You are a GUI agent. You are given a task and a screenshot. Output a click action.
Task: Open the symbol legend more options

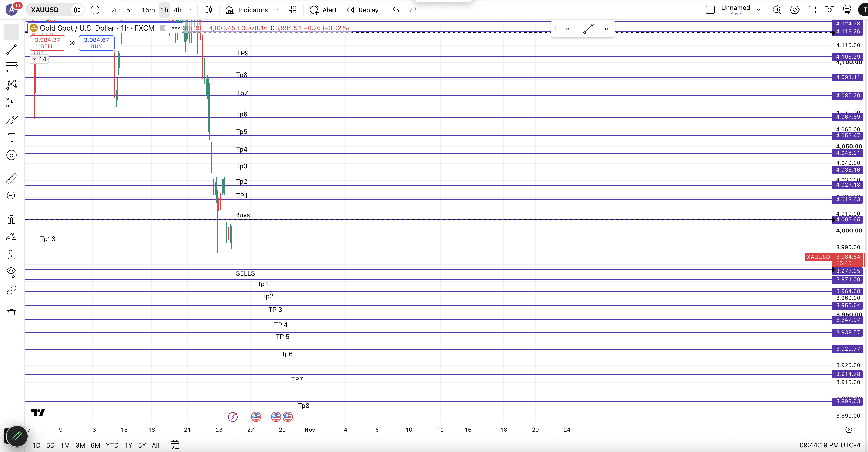pos(176,28)
